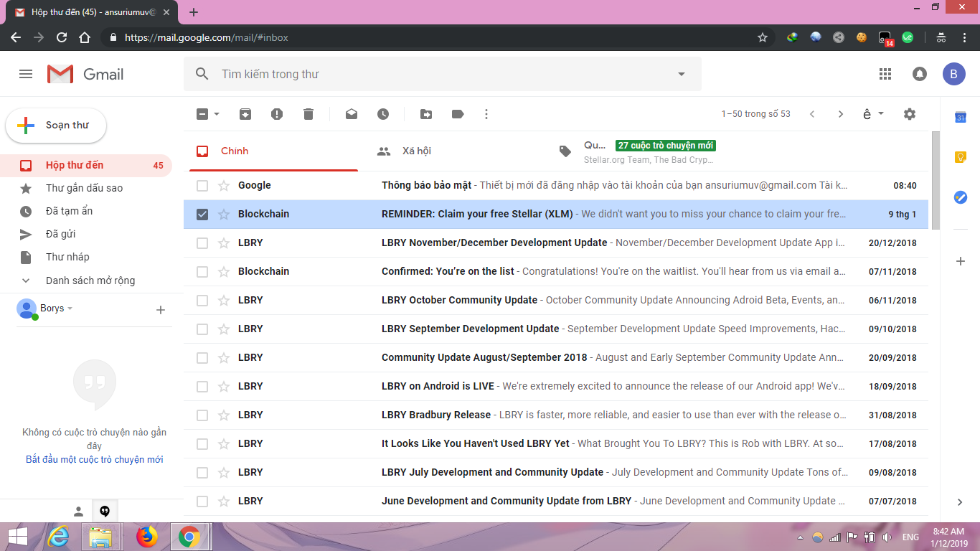Open Google Calendar side panel icon
980x551 pixels.
tap(961, 118)
